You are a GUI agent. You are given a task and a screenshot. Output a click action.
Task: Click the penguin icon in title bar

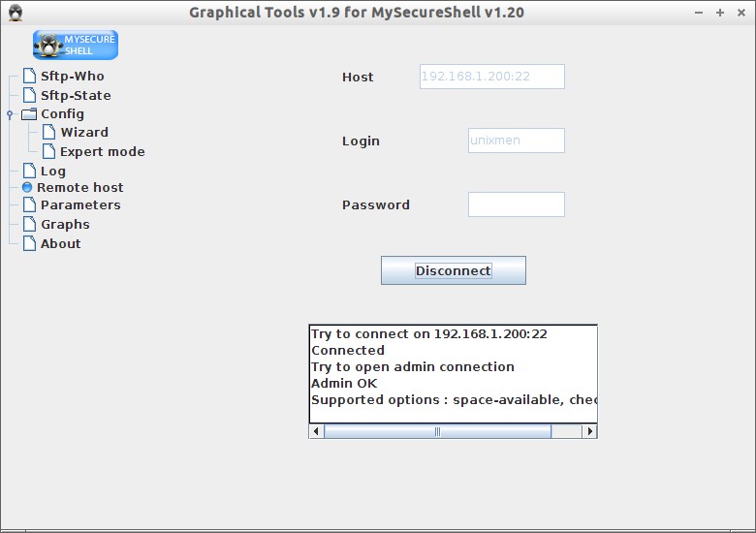pyautogui.click(x=16, y=13)
